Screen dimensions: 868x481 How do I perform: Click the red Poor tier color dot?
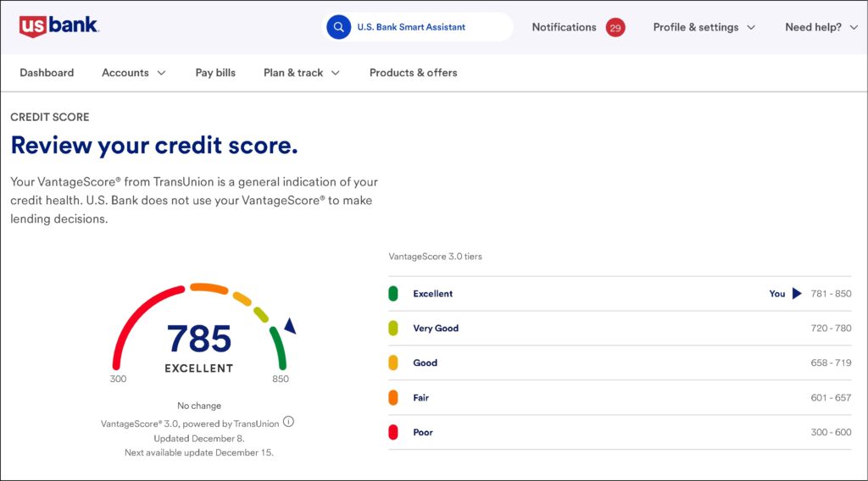[393, 433]
